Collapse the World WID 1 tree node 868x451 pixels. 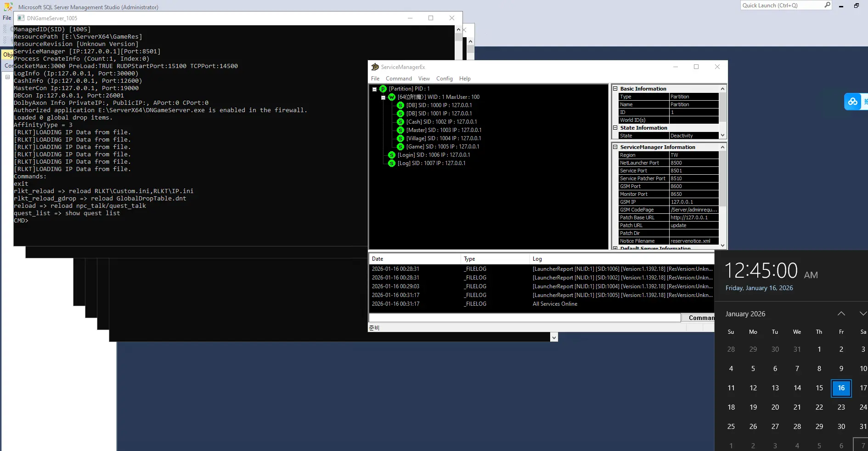383,97
